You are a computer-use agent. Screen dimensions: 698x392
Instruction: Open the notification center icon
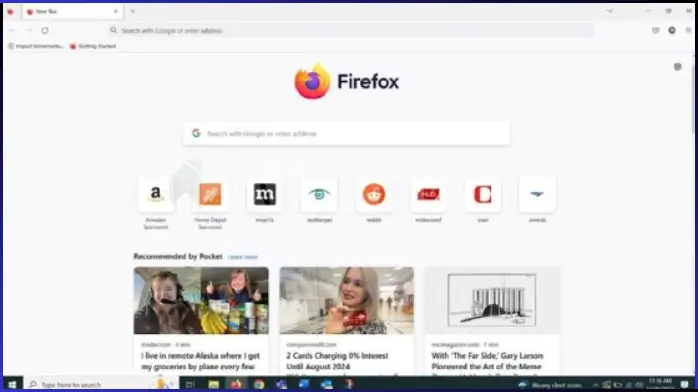point(684,384)
